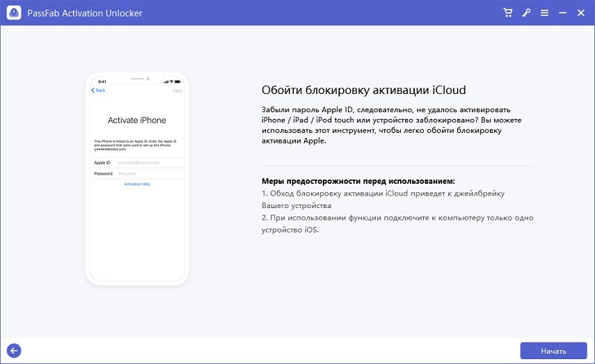Click the shopping cart purchase icon
Screen dimensions: 595x364
click(x=508, y=13)
